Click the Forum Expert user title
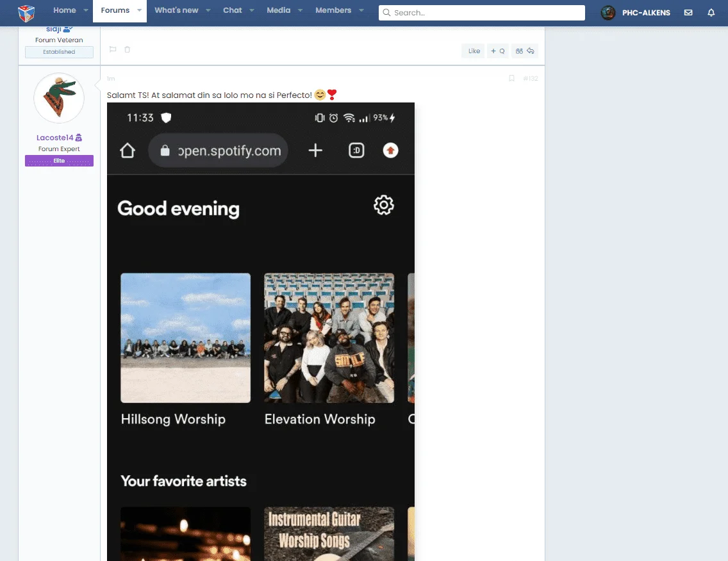Screen dimensions: 728x561 tap(59, 149)
